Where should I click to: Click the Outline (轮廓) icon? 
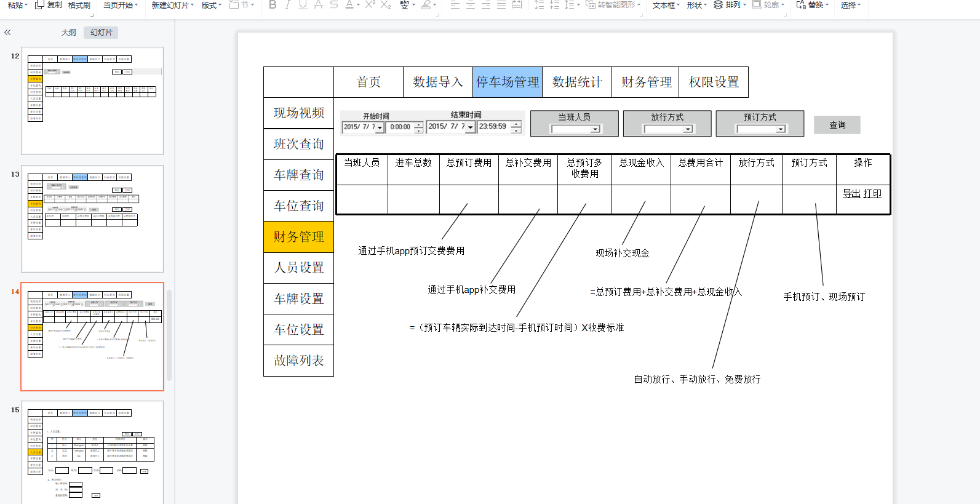click(757, 5)
